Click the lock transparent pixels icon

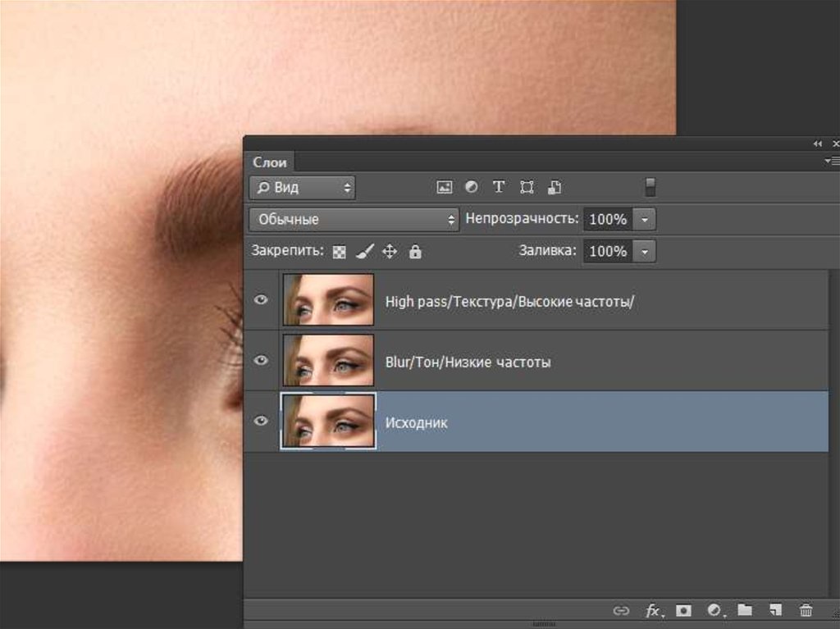[340, 252]
